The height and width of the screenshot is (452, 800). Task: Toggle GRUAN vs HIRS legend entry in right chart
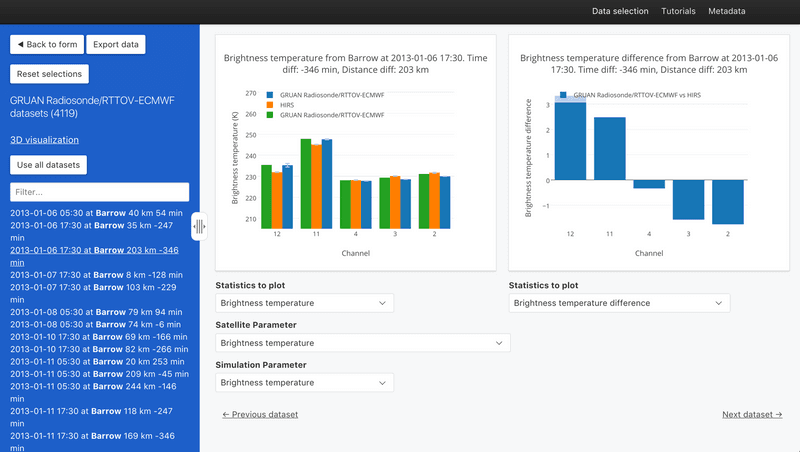pyautogui.click(x=631, y=95)
